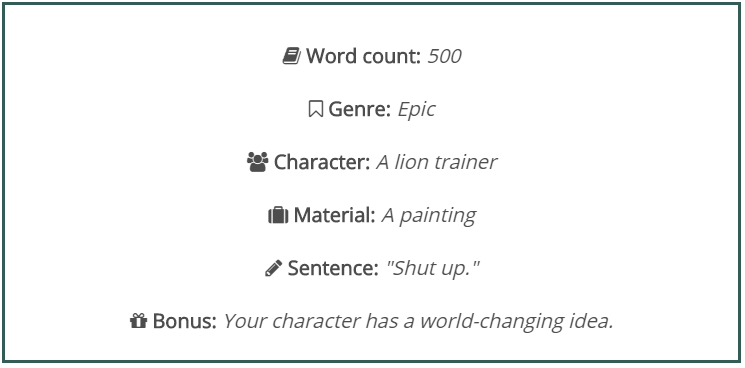Click the Bonus label
745x368 pixels.
[x=185, y=321]
